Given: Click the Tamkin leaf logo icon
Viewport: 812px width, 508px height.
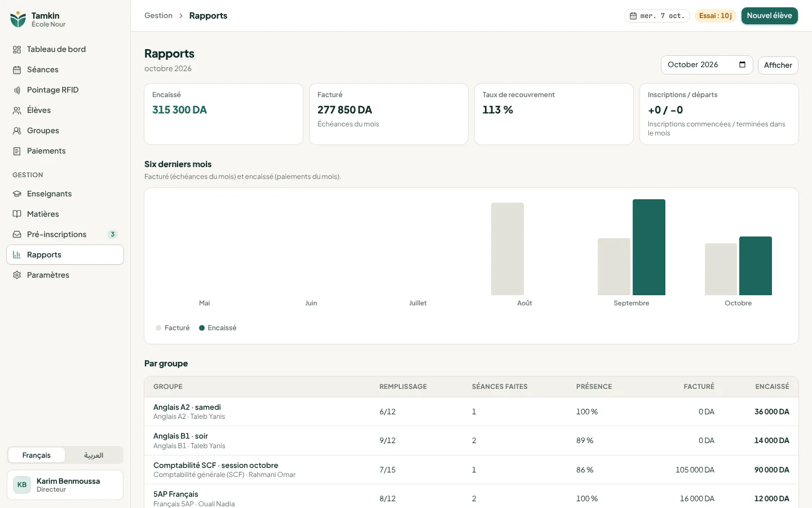Looking at the screenshot, I should pyautogui.click(x=18, y=19).
